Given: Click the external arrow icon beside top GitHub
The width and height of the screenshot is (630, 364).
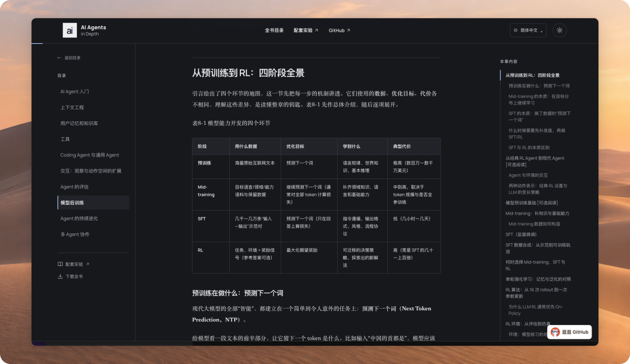Looking at the screenshot, I should (348, 30).
